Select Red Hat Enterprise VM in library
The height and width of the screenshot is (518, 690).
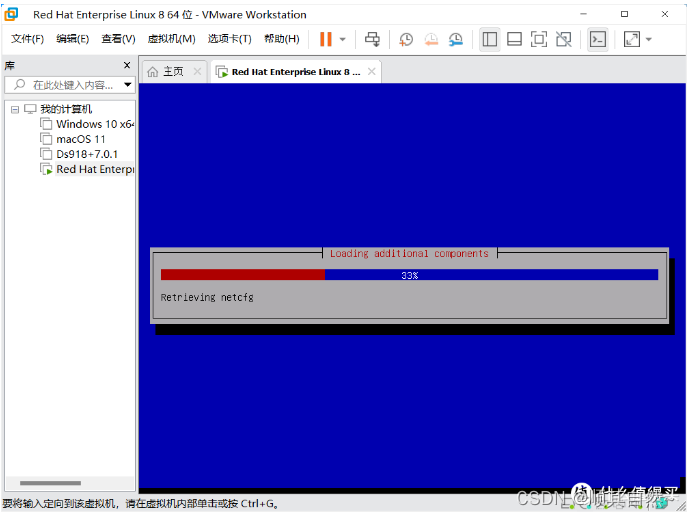coord(95,169)
